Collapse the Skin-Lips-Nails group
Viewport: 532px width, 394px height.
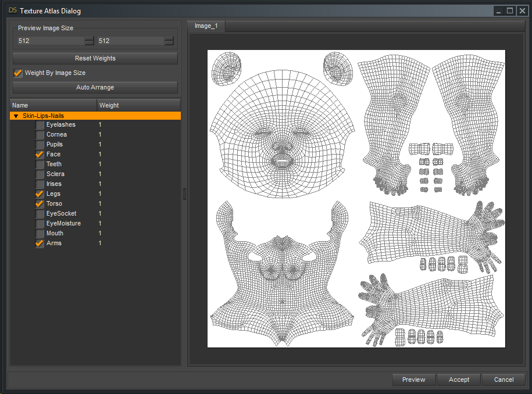(x=16, y=116)
